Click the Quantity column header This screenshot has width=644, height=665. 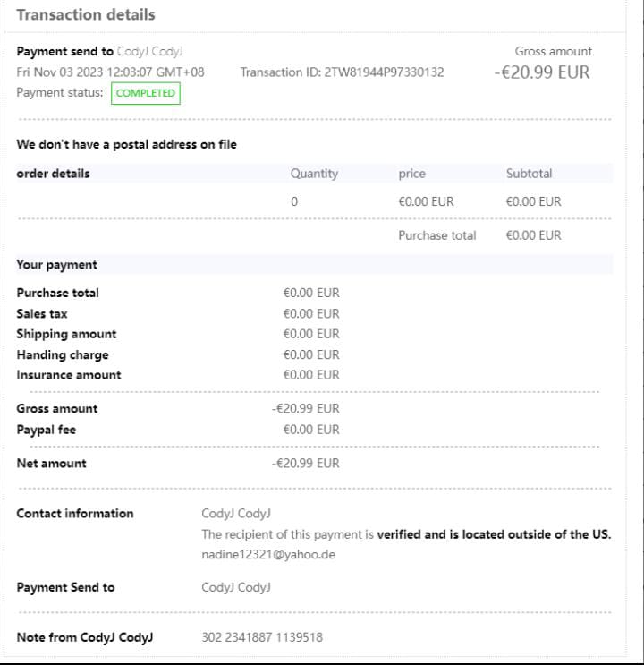tap(314, 174)
